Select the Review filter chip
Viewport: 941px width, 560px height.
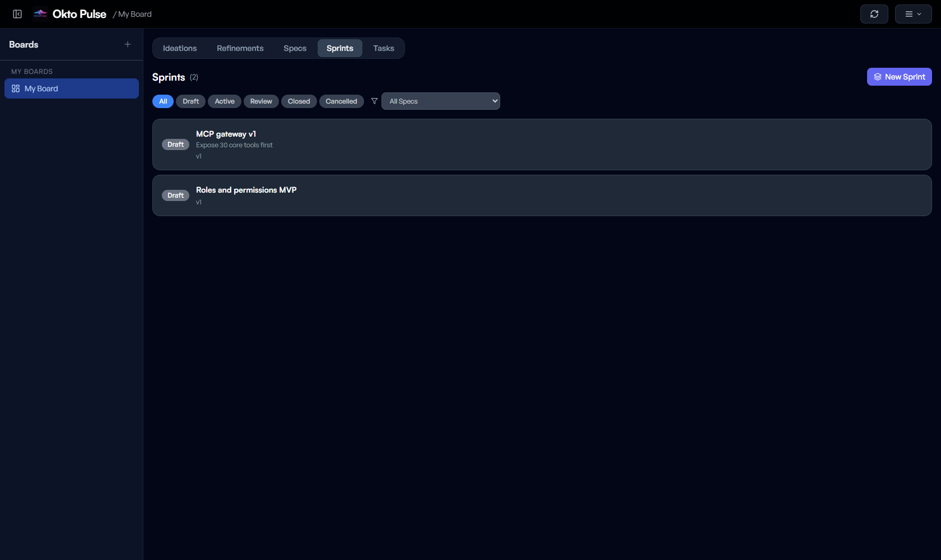coord(261,101)
